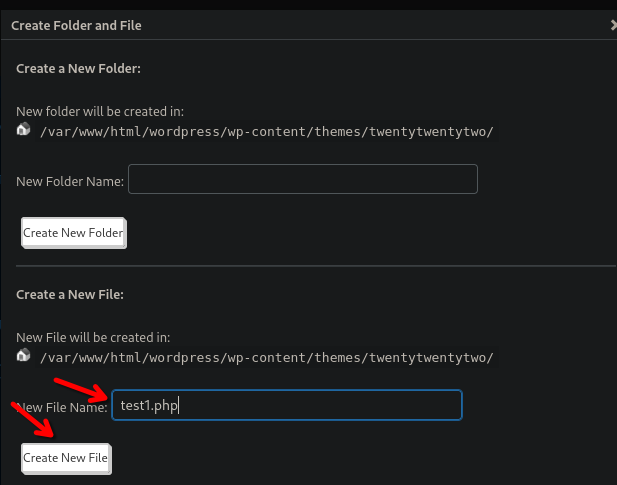Image resolution: width=617 pixels, height=485 pixels.
Task: Click the New File Name field containing test1.php
Action: tap(287, 405)
